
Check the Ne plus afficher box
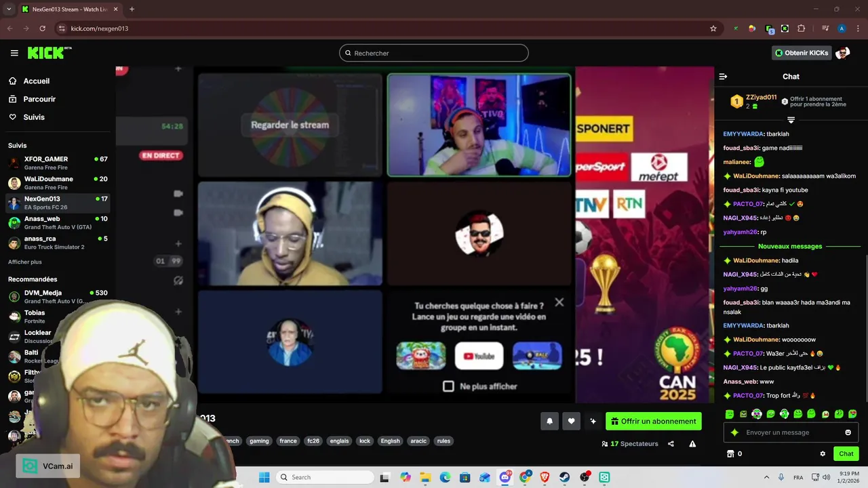[x=448, y=386]
